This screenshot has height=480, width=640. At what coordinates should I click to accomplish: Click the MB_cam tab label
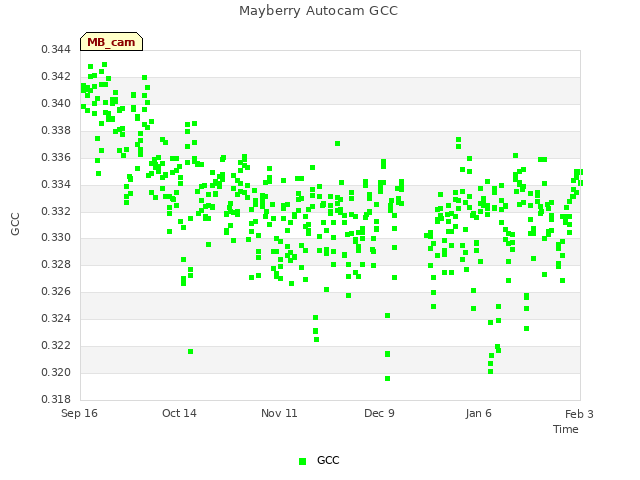[x=111, y=42]
